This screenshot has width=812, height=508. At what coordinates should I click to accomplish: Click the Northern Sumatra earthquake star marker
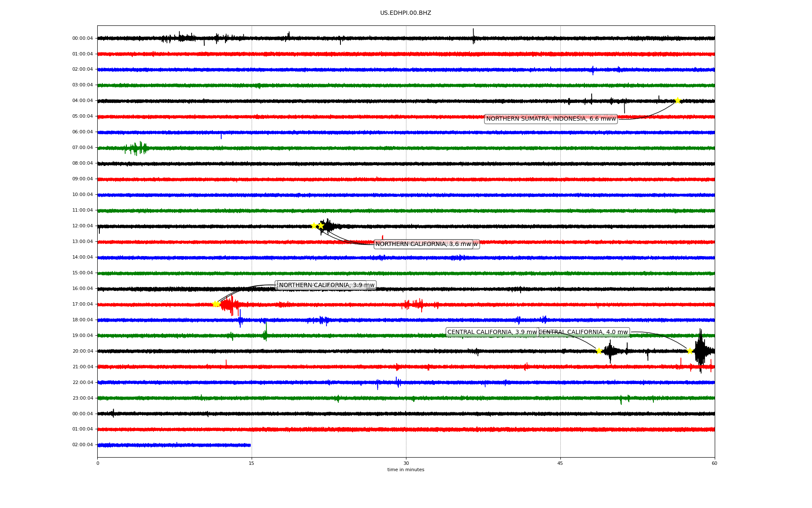coord(678,100)
